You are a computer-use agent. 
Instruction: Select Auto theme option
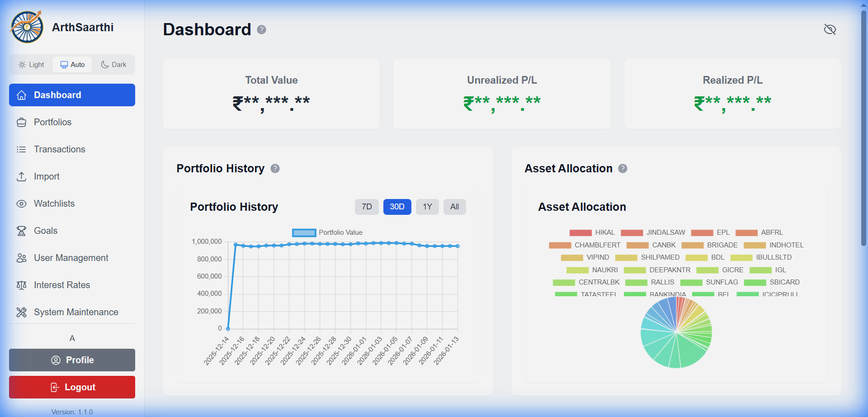point(72,64)
